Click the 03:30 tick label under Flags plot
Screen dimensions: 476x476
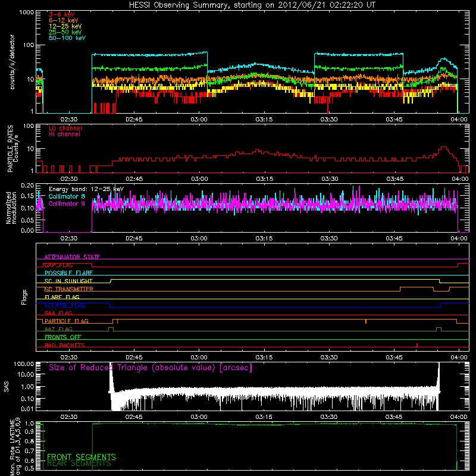pos(329,358)
